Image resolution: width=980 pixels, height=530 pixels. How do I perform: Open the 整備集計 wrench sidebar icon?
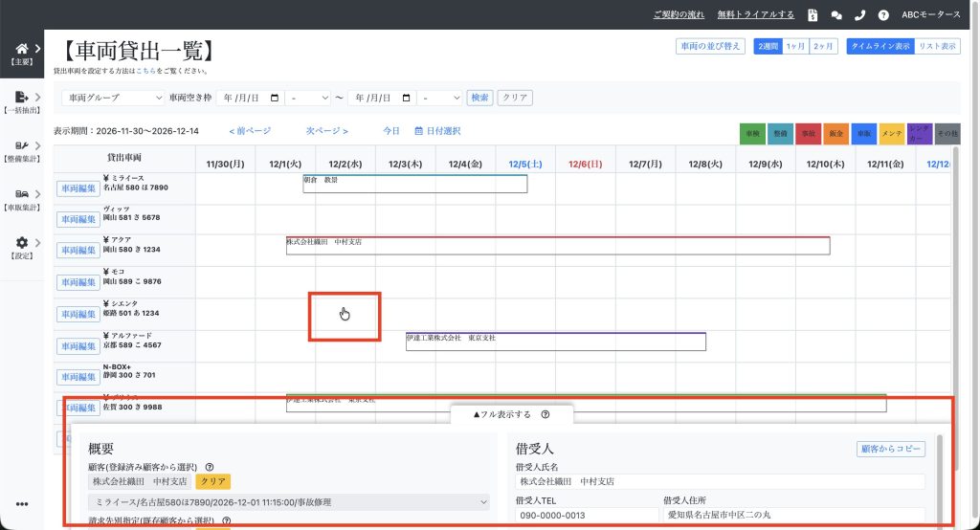(22, 145)
